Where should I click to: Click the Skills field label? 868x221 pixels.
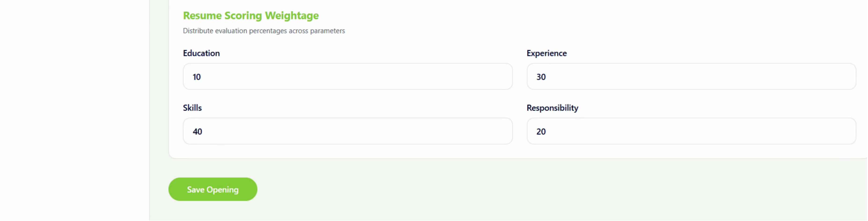point(192,108)
